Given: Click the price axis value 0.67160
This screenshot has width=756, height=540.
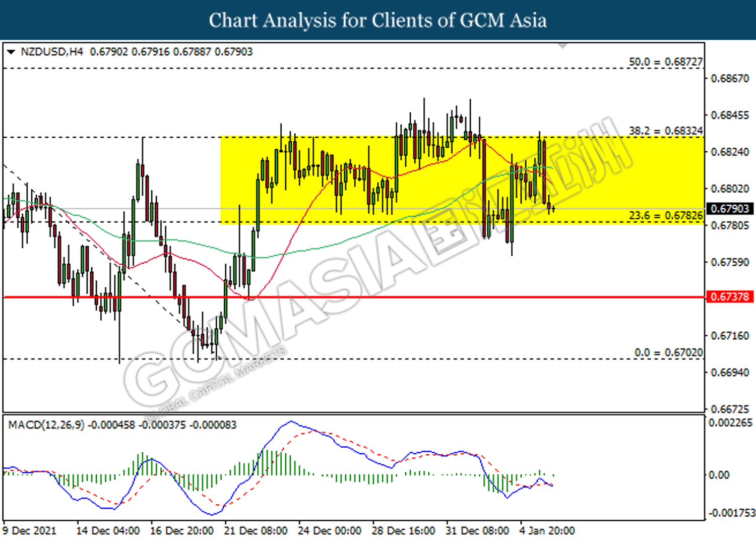Looking at the screenshot, I should [730, 336].
